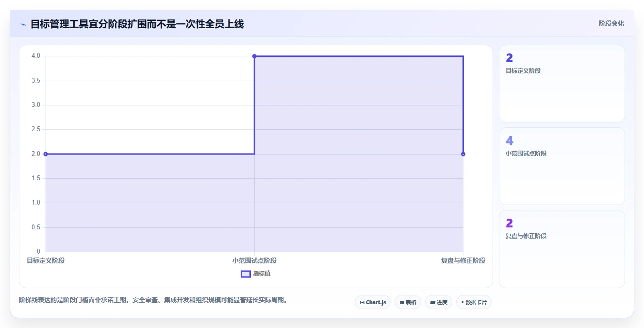644x328 pixels.
Task: Click the 数据卡片 tag button
Action: 474,302
